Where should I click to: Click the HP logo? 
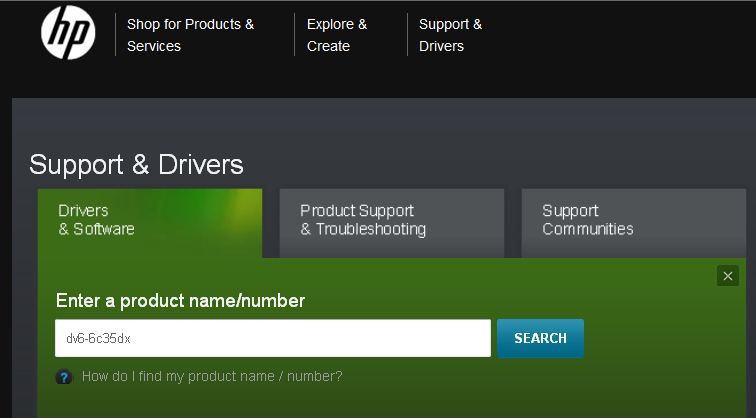point(68,33)
